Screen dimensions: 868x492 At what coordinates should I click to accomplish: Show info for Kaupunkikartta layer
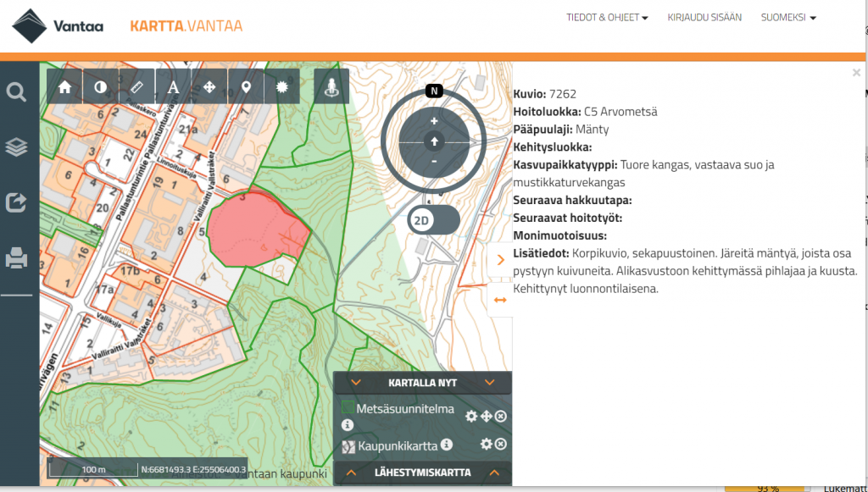tap(446, 444)
